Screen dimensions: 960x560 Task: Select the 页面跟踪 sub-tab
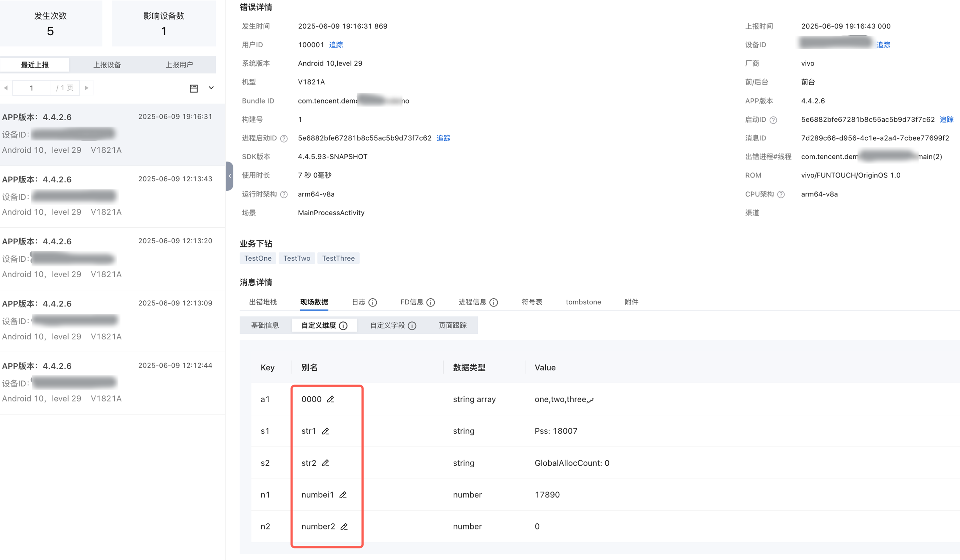[453, 325]
